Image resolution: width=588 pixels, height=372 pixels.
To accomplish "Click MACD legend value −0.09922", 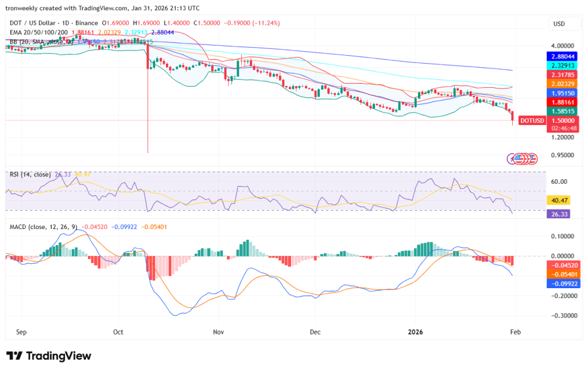I will click(124, 227).
